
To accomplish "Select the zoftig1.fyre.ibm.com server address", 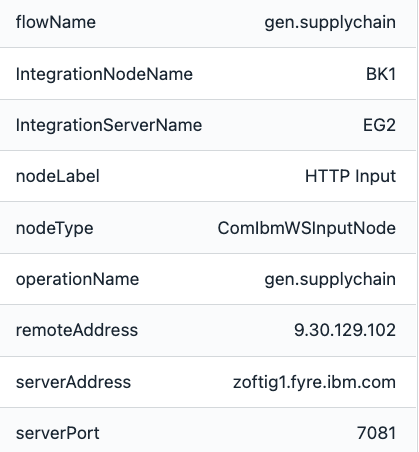I will [x=314, y=382].
